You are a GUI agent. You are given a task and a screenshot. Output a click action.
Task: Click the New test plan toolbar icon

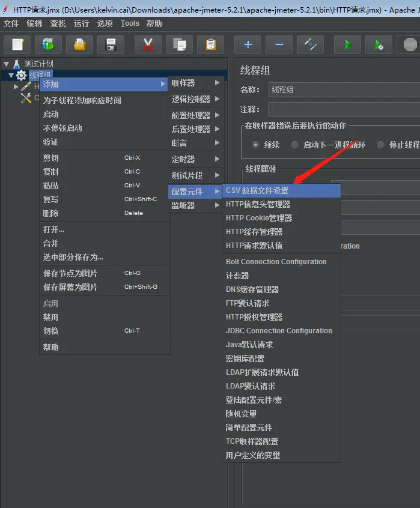coord(17,44)
